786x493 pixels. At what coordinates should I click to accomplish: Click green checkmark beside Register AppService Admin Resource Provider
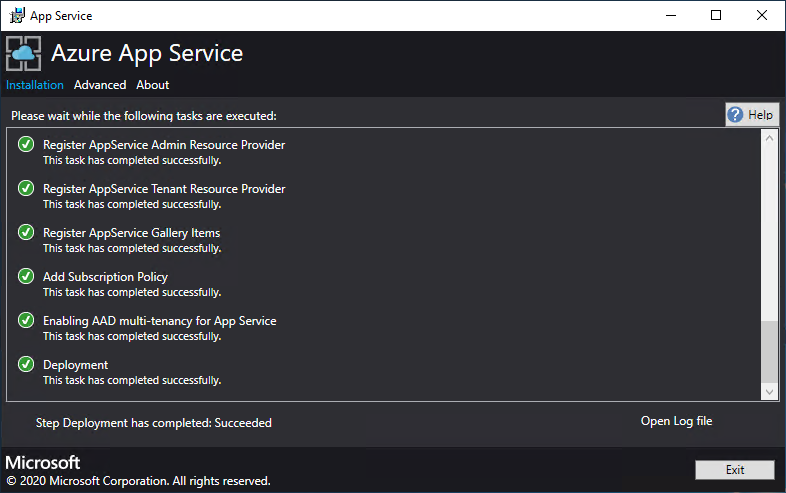26,145
